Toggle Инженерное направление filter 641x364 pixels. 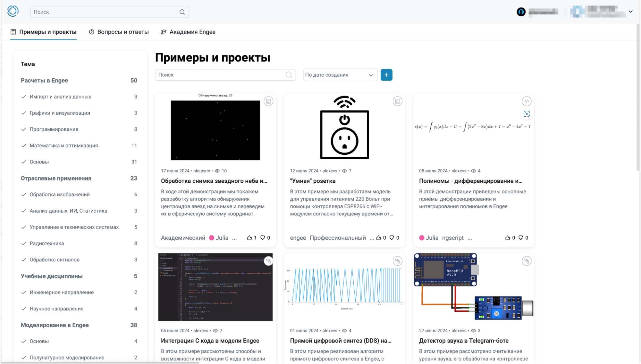tap(79, 293)
